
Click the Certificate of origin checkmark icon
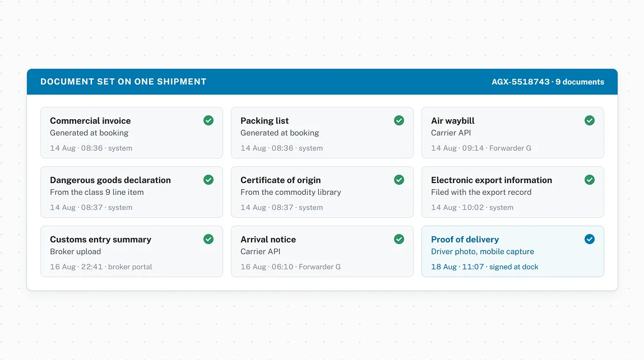pyautogui.click(x=399, y=180)
